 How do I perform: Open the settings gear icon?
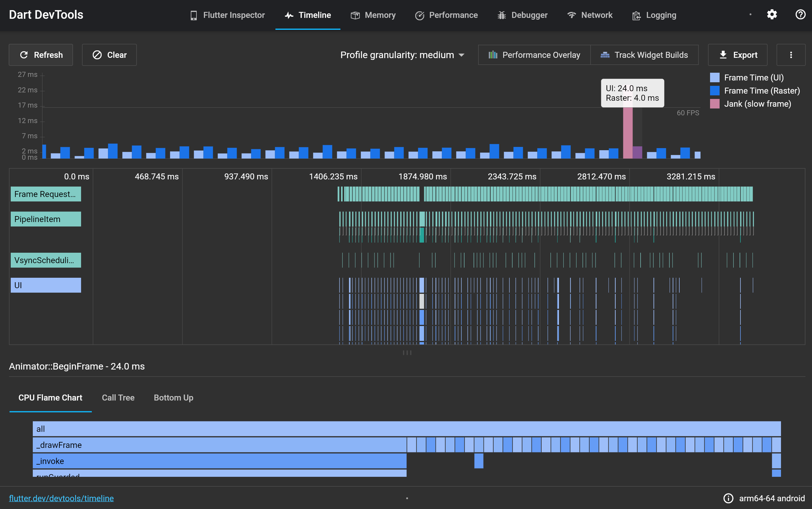(772, 15)
